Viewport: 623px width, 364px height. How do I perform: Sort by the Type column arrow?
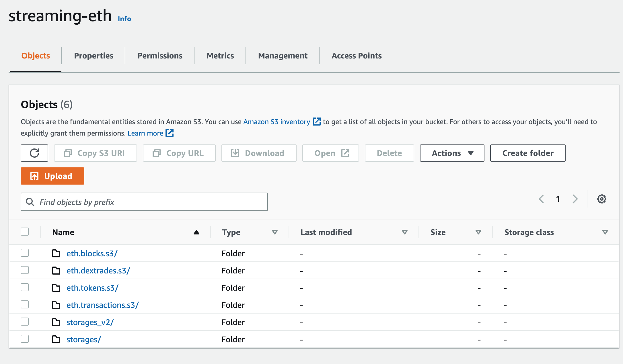(x=275, y=232)
